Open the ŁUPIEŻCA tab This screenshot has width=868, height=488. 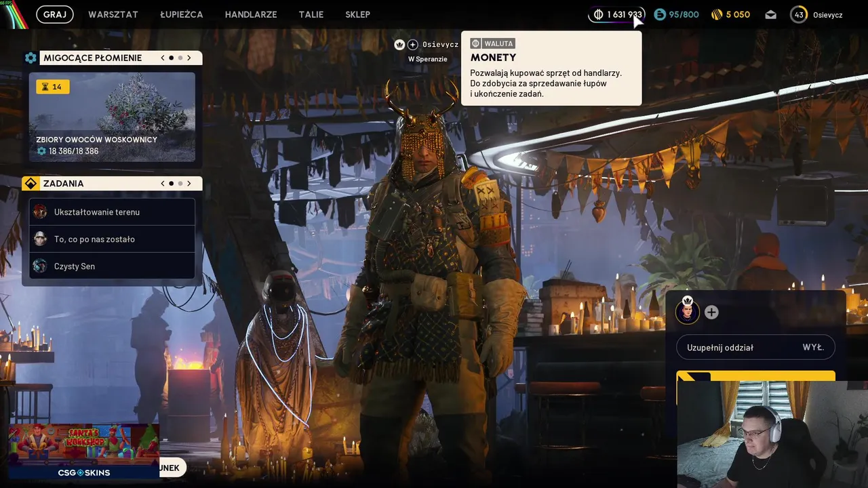click(182, 14)
